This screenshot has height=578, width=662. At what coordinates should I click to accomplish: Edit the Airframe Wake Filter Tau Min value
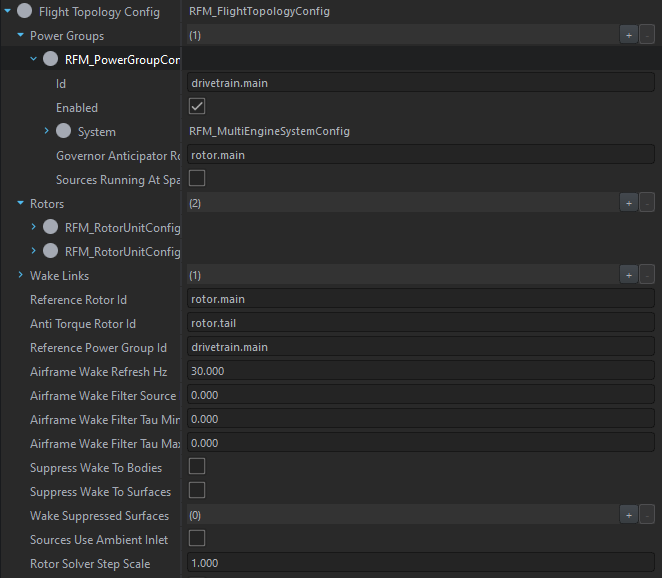pyautogui.click(x=421, y=419)
